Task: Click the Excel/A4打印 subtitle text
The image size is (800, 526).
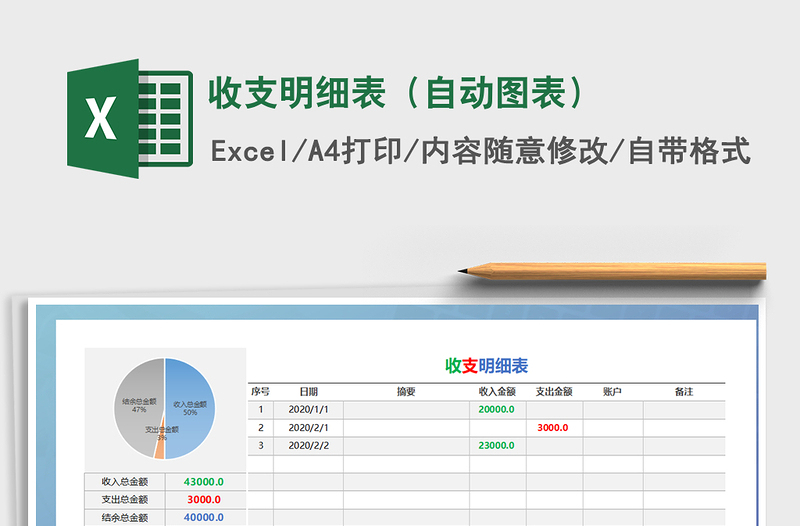Action: click(x=480, y=151)
